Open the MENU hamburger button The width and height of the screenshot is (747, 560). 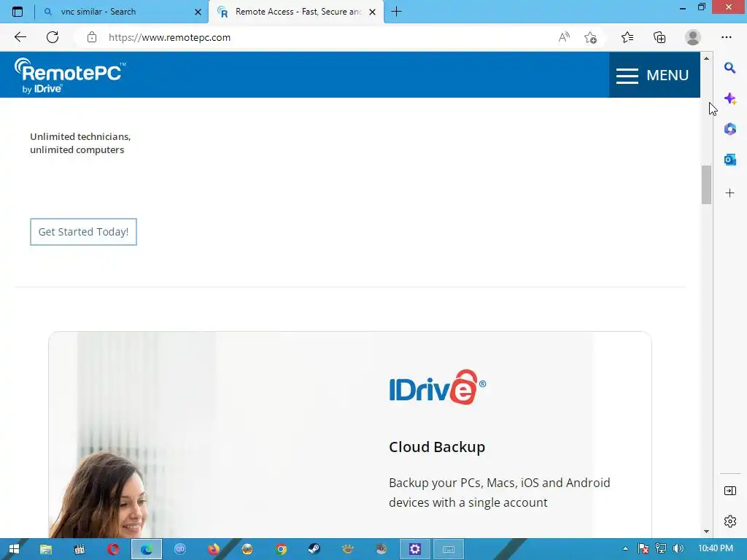pyautogui.click(x=654, y=75)
